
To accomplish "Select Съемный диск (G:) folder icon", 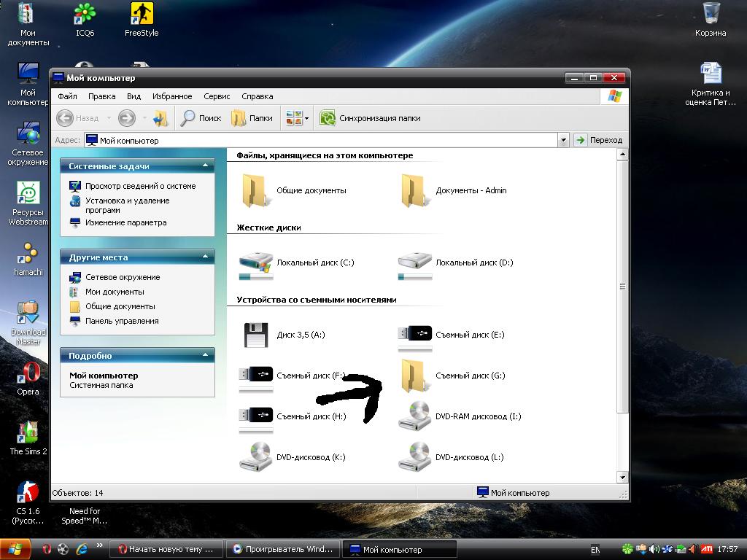I will (414, 376).
